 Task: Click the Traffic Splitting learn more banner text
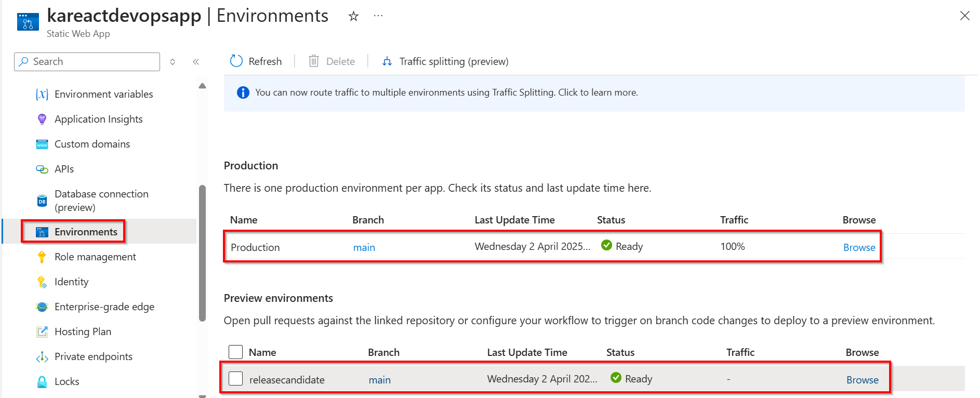[x=446, y=92]
